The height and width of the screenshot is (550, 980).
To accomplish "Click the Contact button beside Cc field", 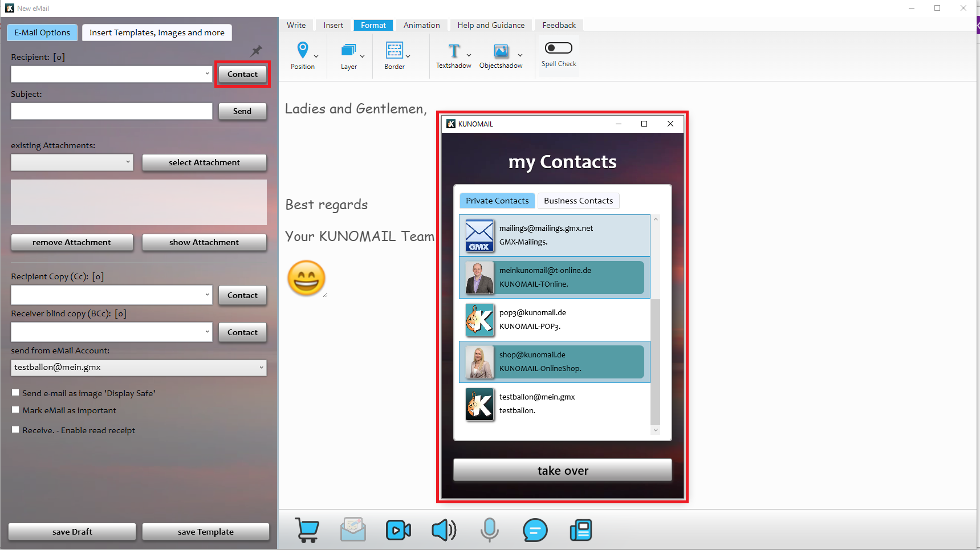I will 242,295.
